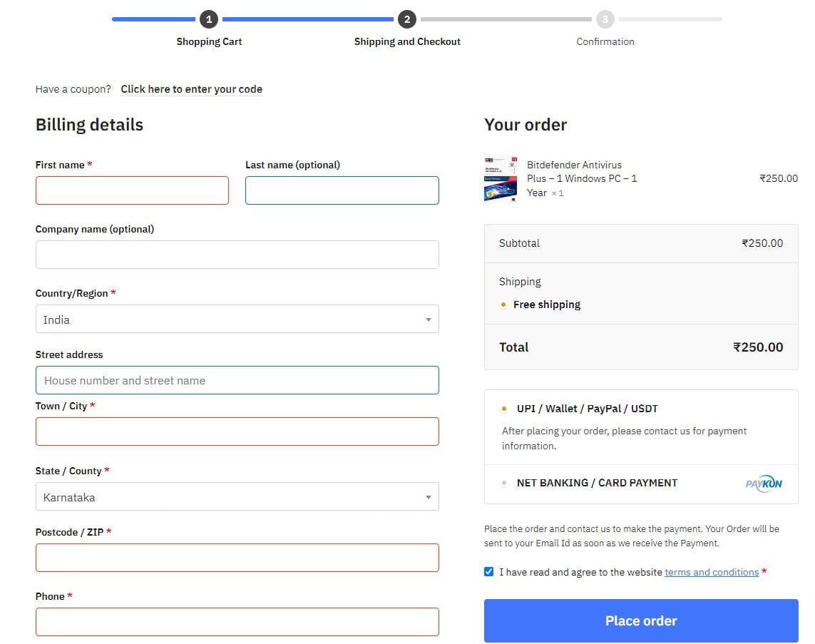815x644 pixels.
Task: Focus the Phone number input field
Action: click(x=237, y=622)
